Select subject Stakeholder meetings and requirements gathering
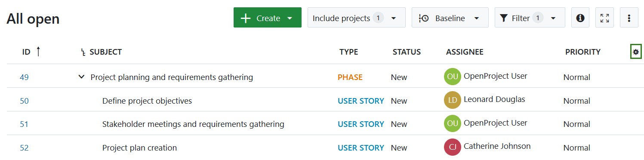The width and height of the screenshot is (644, 160). tap(193, 124)
